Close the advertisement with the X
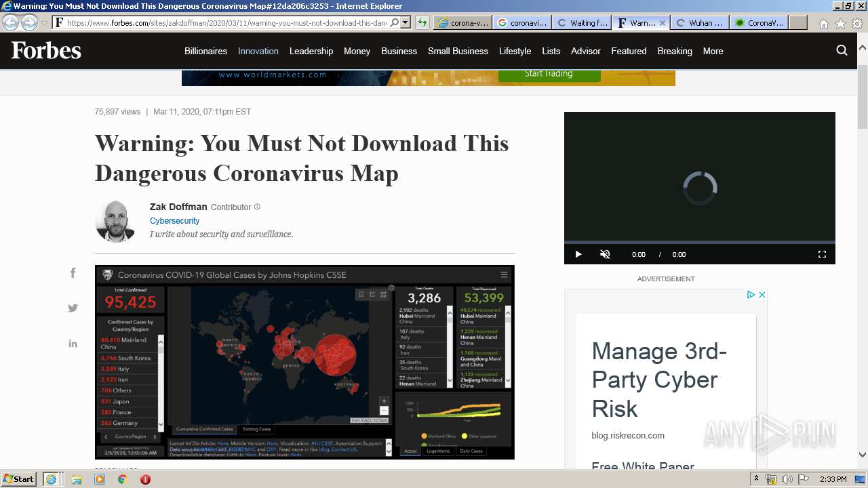Viewport: 868px width, 488px height. click(x=762, y=295)
